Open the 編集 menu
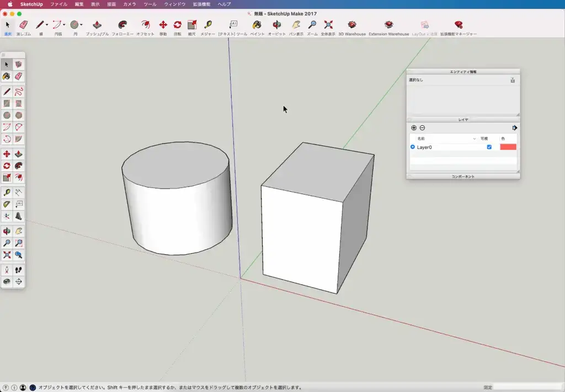565x392 pixels. click(x=79, y=4)
